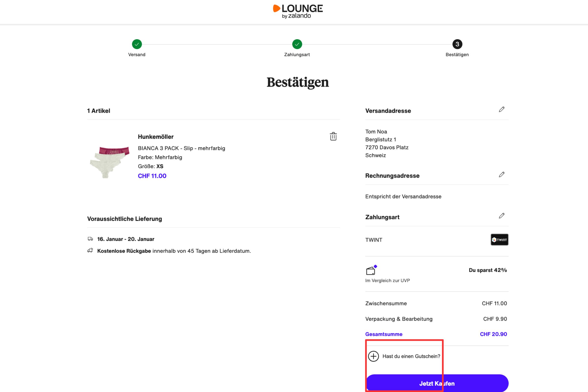Click the '1 Artikel' heading

click(98, 111)
